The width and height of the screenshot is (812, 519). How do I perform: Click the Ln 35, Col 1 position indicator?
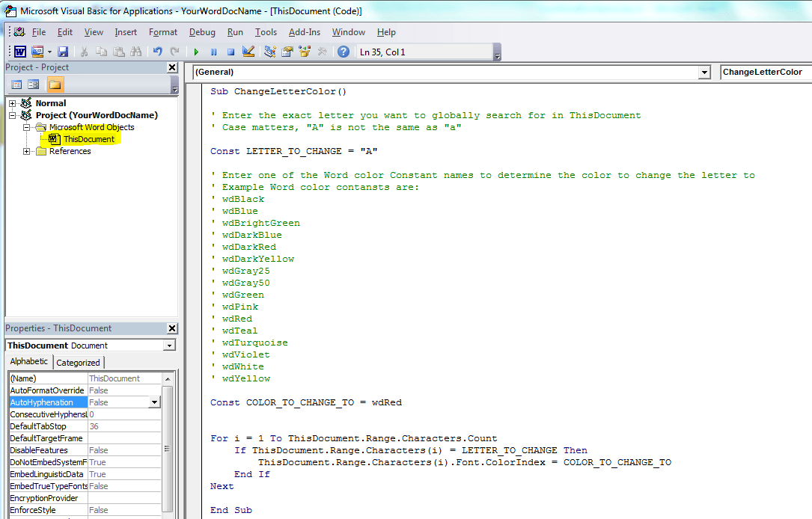tap(424, 52)
